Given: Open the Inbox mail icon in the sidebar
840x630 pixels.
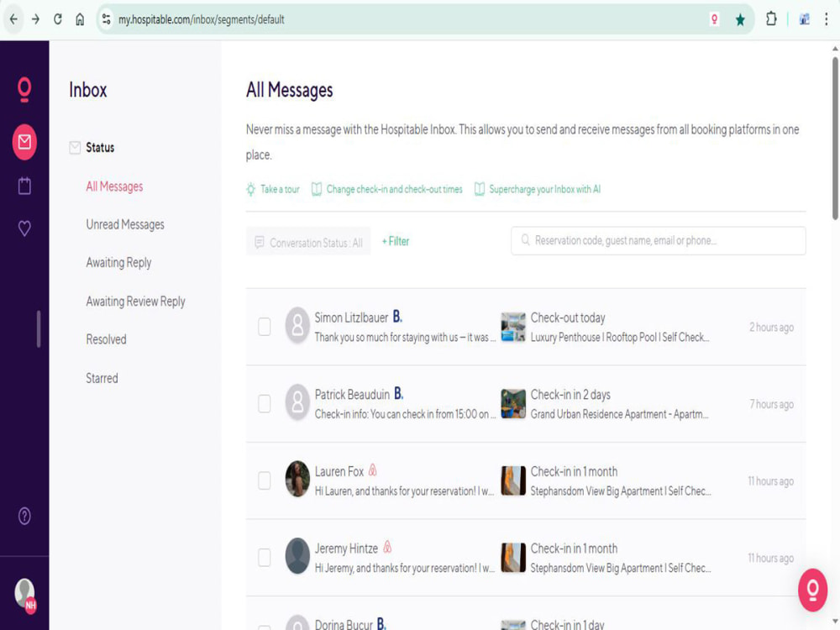Looking at the screenshot, I should [x=24, y=142].
